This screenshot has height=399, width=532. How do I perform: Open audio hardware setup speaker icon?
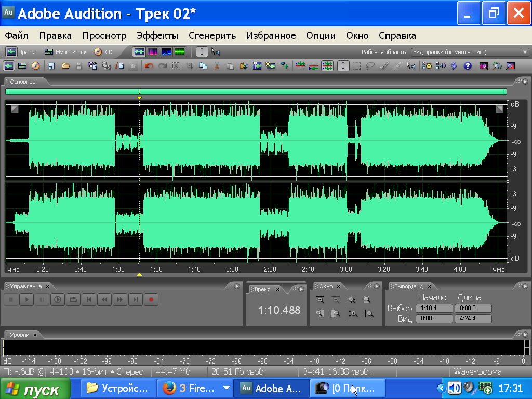(441, 66)
